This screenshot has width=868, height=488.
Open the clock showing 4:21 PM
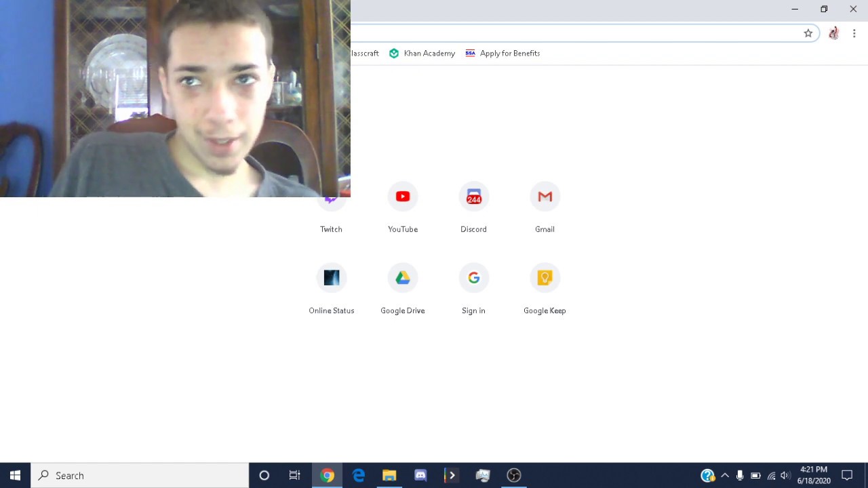(814, 475)
